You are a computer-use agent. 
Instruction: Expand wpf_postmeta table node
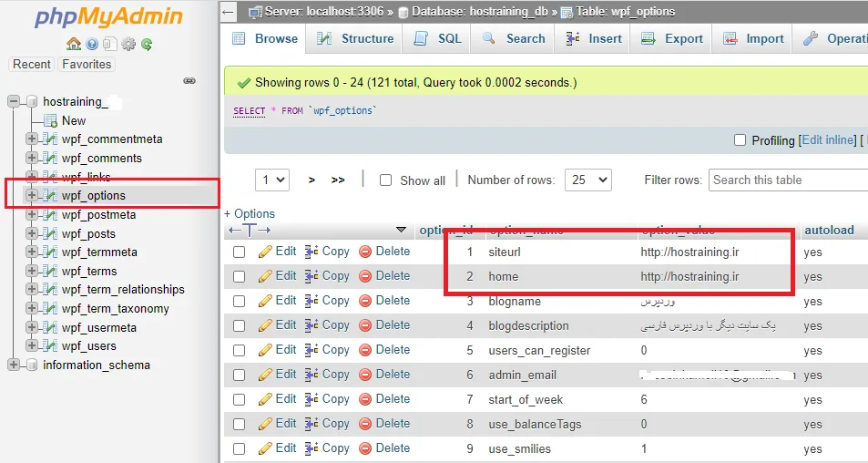(32, 214)
